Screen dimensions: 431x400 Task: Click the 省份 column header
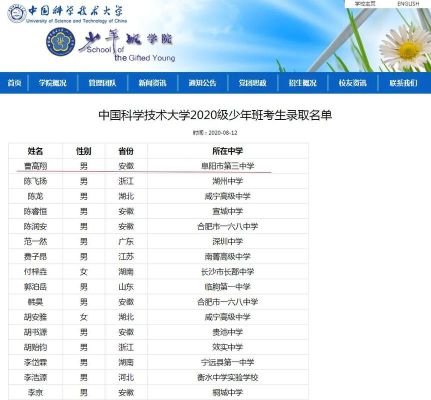(126, 151)
